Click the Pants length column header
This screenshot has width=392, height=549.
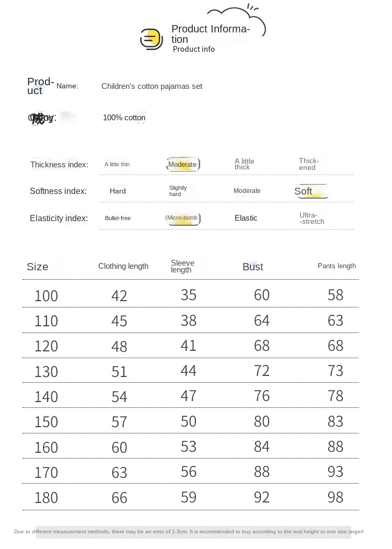(337, 266)
